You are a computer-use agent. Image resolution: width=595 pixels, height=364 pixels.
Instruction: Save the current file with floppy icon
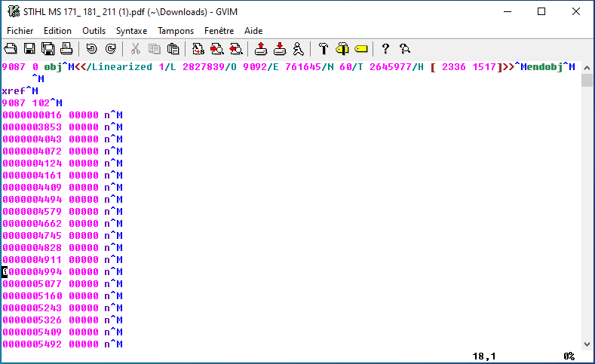point(29,49)
